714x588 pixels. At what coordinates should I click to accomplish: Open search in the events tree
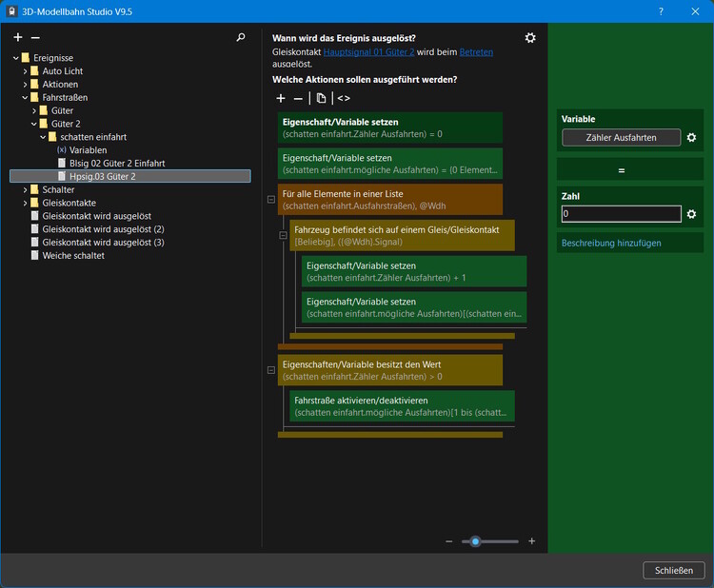point(241,37)
